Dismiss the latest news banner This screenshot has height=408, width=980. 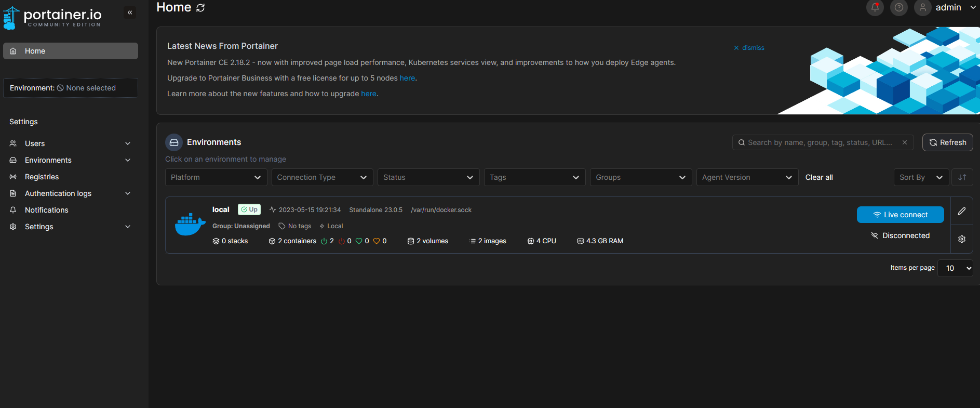tap(749, 48)
